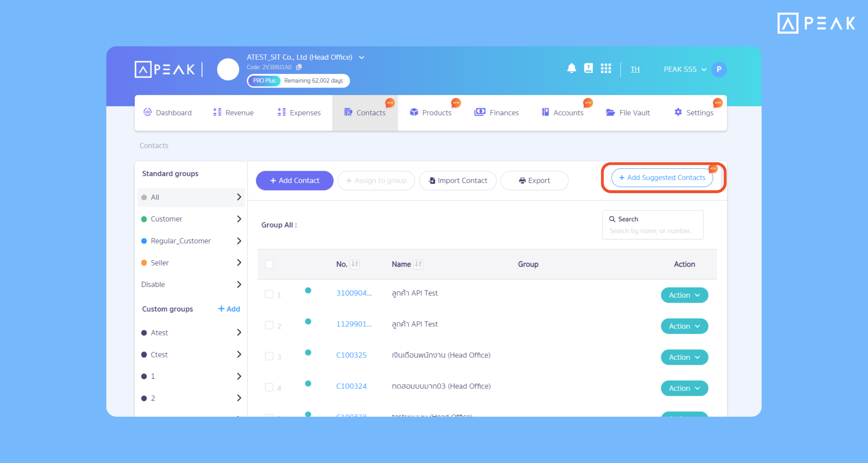Click the Add Contact button

(x=295, y=180)
